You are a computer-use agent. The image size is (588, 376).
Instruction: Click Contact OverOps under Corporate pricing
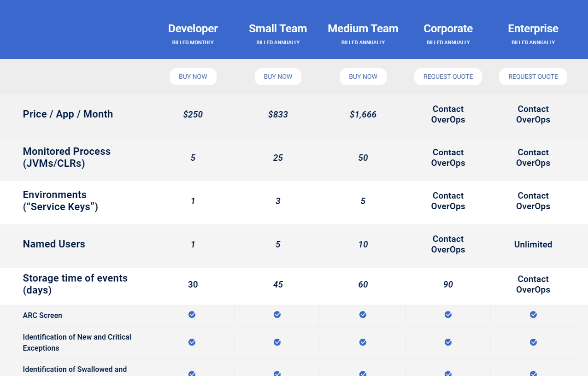(448, 114)
